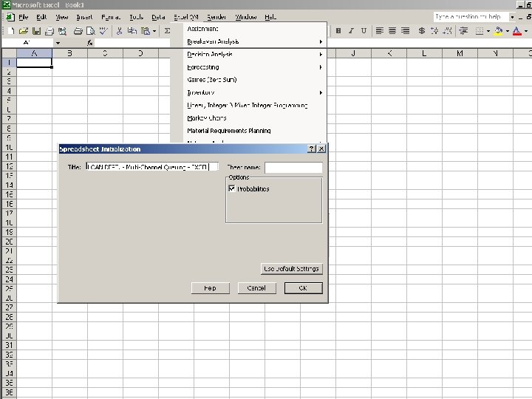Screen dimensions: 532x399
Task: Apply the red Font Color button
Action: click(517, 31)
